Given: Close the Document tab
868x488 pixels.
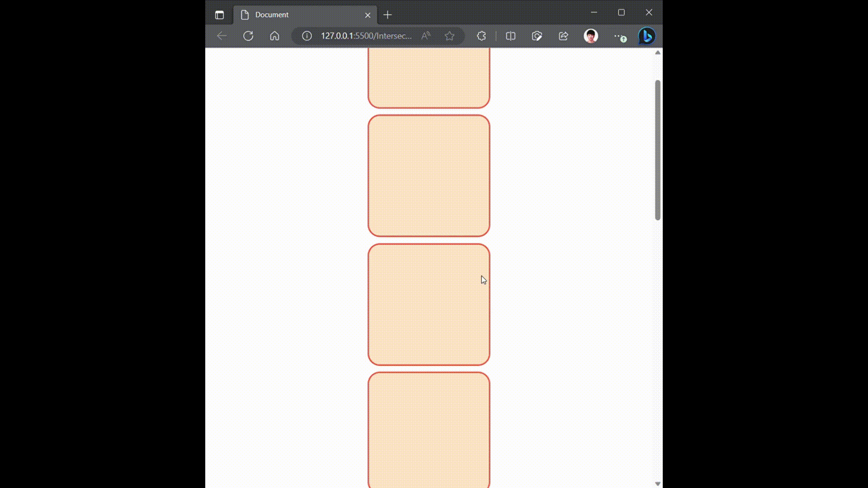Looking at the screenshot, I should [x=368, y=15].
